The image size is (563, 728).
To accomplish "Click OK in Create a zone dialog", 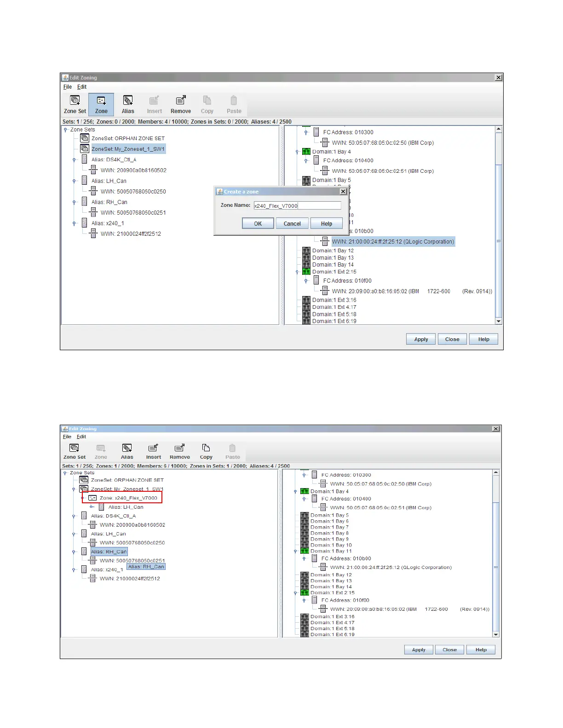I will [258, 223].
